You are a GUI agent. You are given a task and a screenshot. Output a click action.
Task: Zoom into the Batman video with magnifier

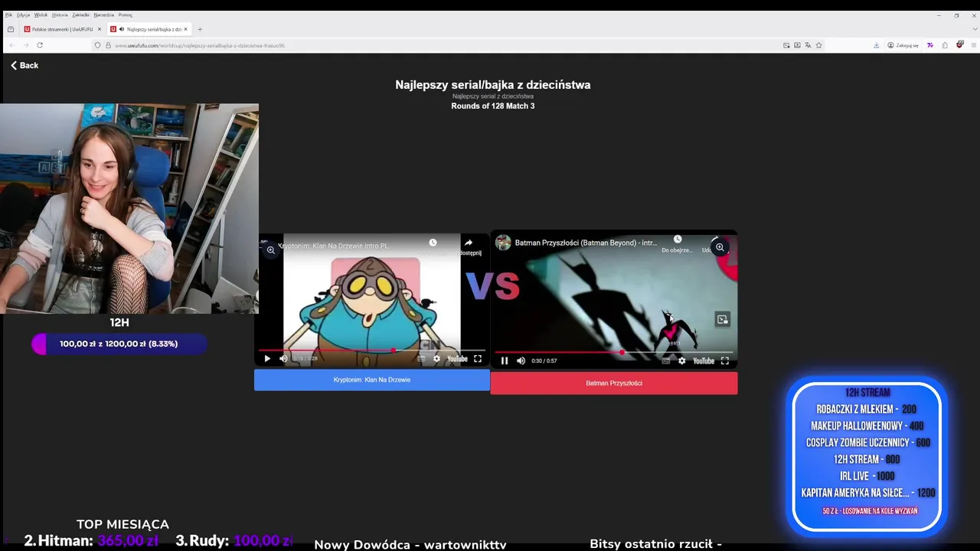coord(720,247)
